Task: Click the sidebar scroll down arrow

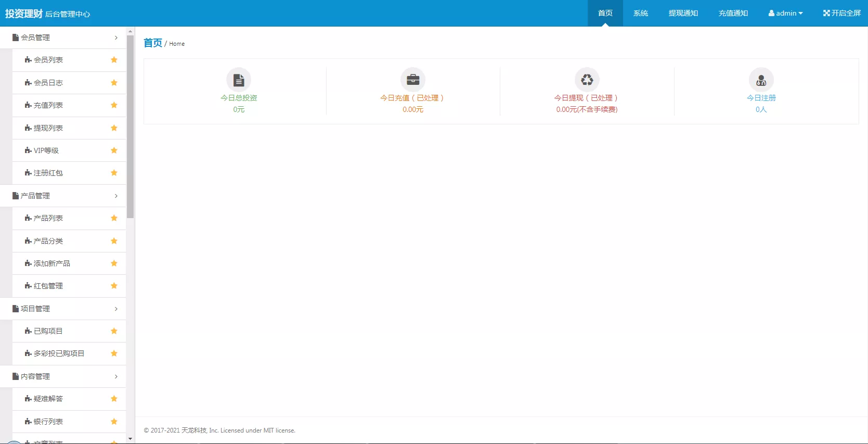Action: tap(130, 439)
